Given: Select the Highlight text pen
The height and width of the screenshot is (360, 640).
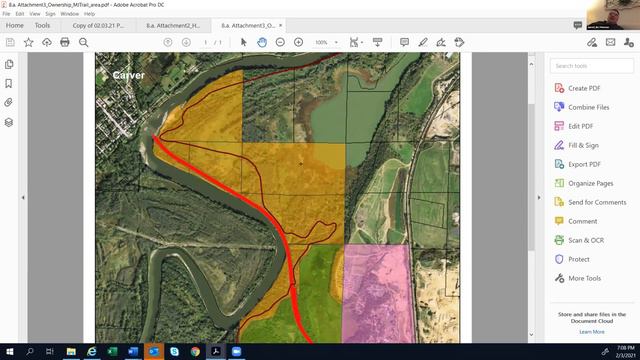Looking at the screenshot, I should pyautogui.click(x=423, y=42).
